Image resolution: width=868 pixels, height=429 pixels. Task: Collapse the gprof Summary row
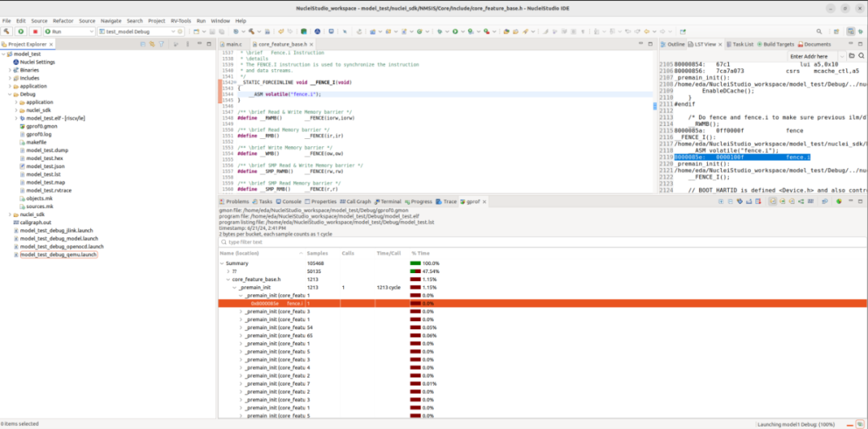click(222, 264)
